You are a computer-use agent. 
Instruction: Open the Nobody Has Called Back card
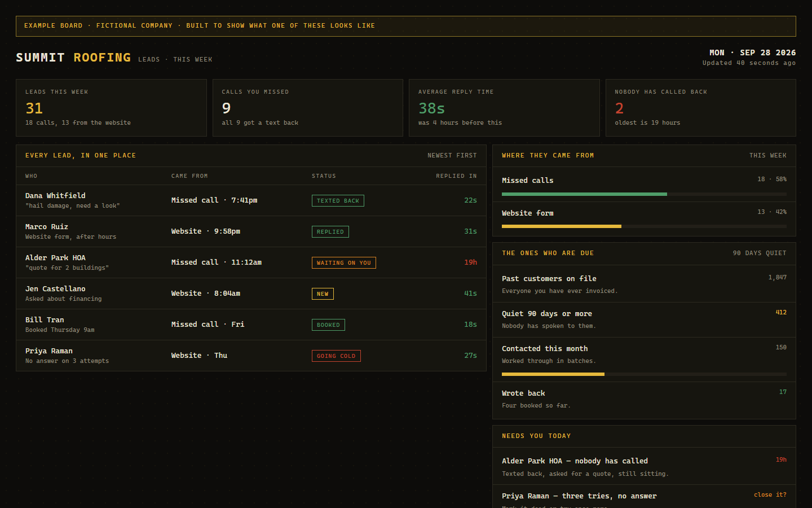point(701,108)
